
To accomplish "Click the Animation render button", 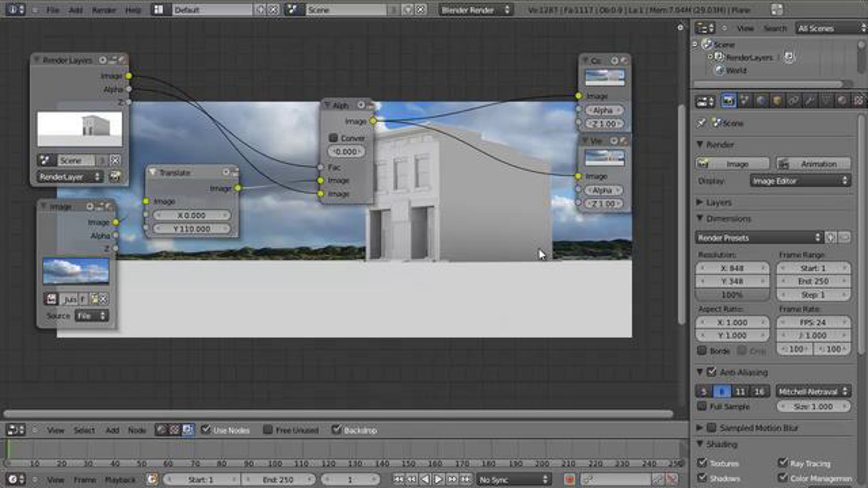I will click(x=813, y=164).
